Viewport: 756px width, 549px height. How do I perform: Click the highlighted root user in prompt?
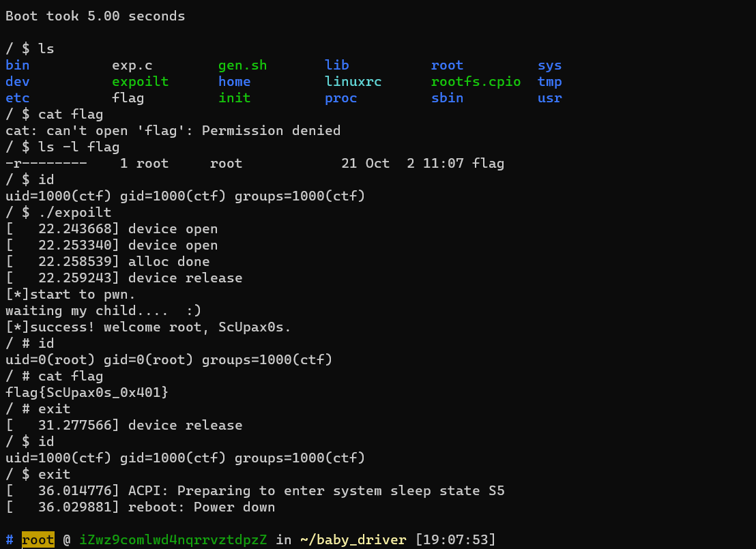pos(38,540)
